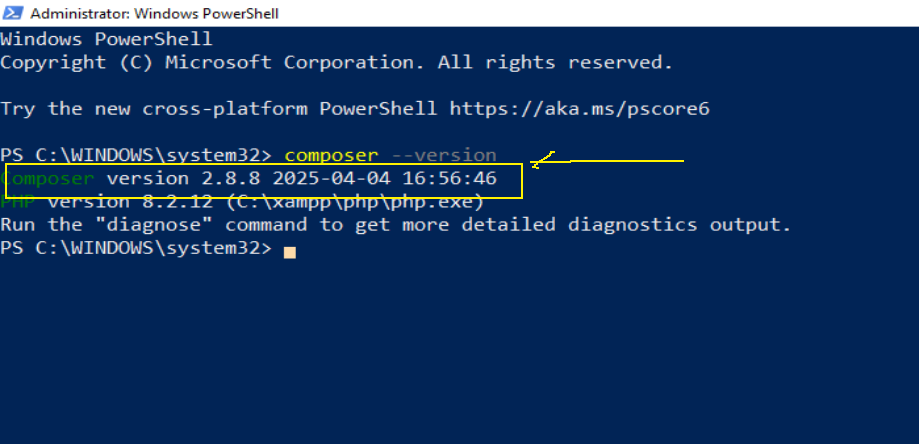Click the PowerShell icon in title bar

tap(13, 13)
